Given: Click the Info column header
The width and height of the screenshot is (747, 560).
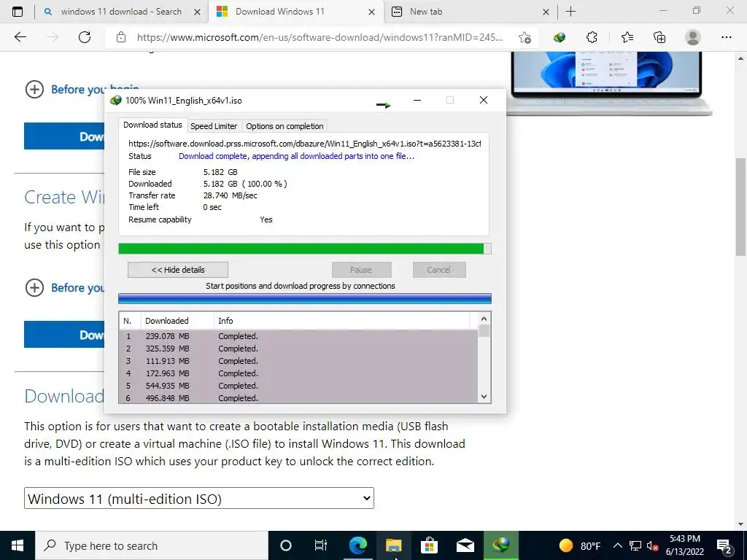Looking at the screenshot, I should tap(341, 321).
